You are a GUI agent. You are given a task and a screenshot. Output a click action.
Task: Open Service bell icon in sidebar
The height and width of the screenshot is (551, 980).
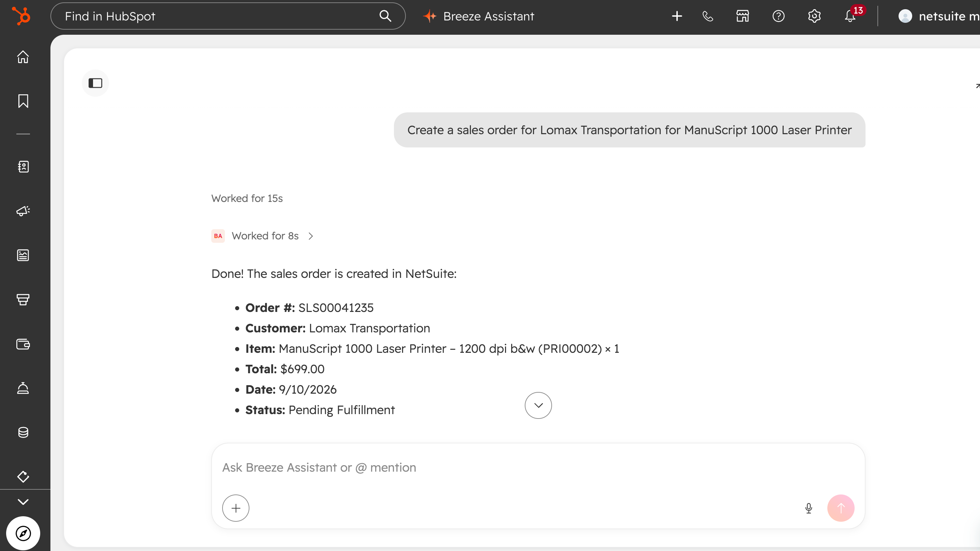pos(23,388)
